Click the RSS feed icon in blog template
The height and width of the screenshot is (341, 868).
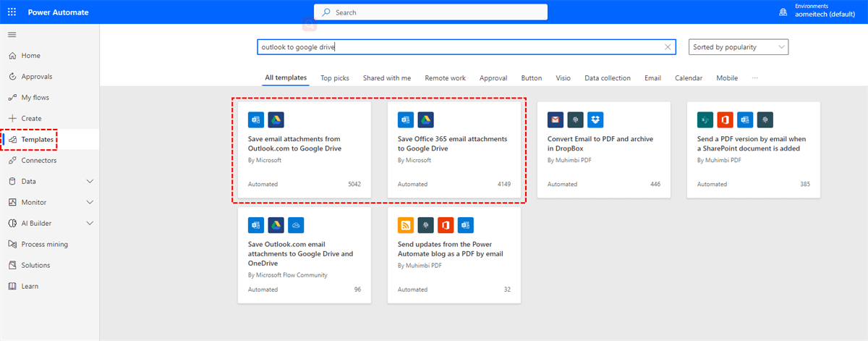[406, 225]
